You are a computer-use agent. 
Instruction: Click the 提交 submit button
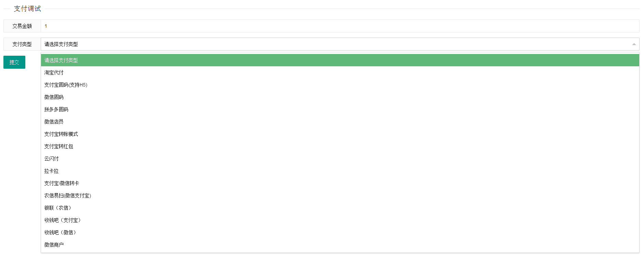14,62
